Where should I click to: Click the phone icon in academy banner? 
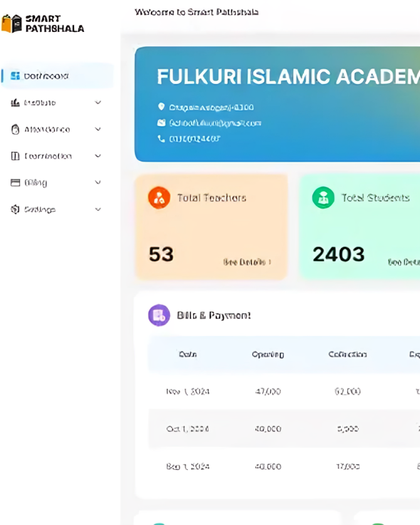[161, 138]
